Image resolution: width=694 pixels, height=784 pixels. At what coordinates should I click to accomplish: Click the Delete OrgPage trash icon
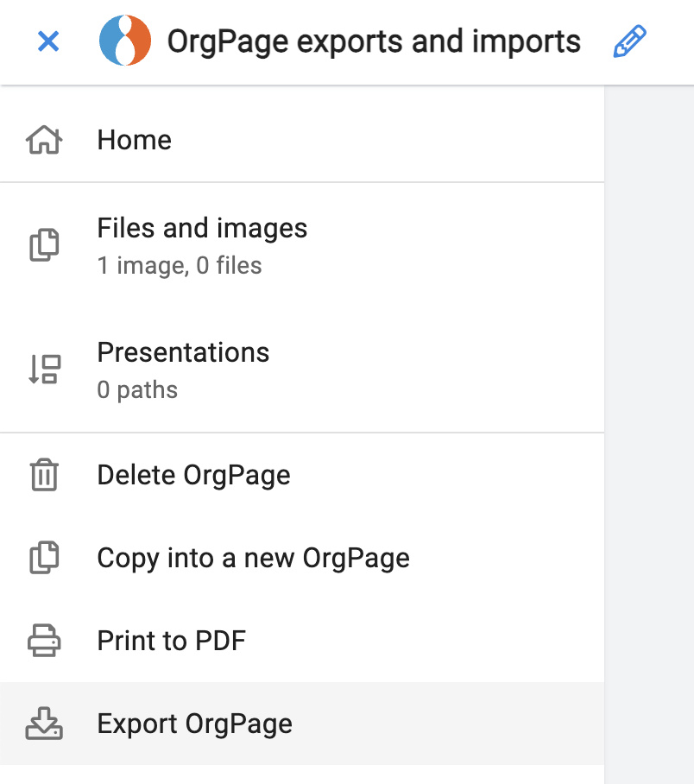pyautogui.click(x=44, y=474)
